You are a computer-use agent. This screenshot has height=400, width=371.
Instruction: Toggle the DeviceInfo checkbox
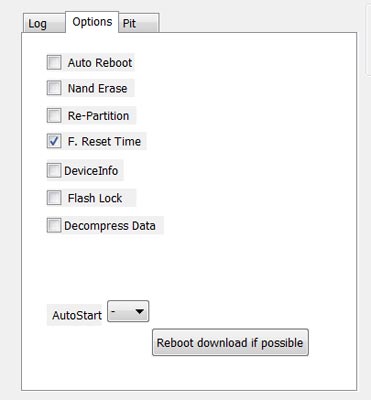54,170
